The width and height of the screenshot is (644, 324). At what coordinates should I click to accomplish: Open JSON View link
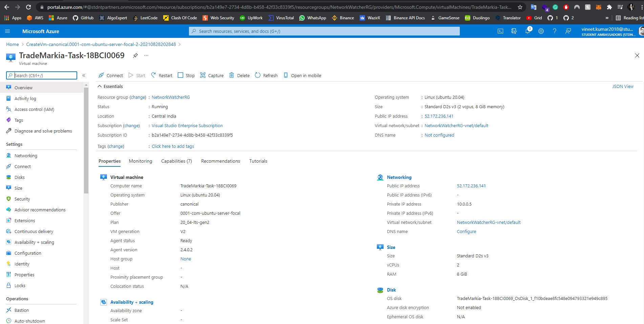tap(623, 86)
